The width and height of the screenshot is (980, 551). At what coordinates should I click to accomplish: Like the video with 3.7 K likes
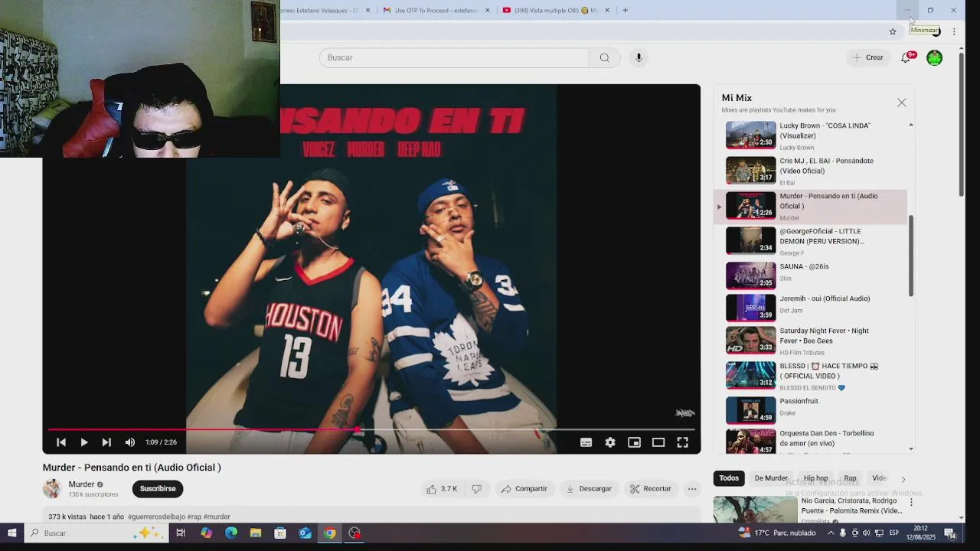click(x=442, y=488)
